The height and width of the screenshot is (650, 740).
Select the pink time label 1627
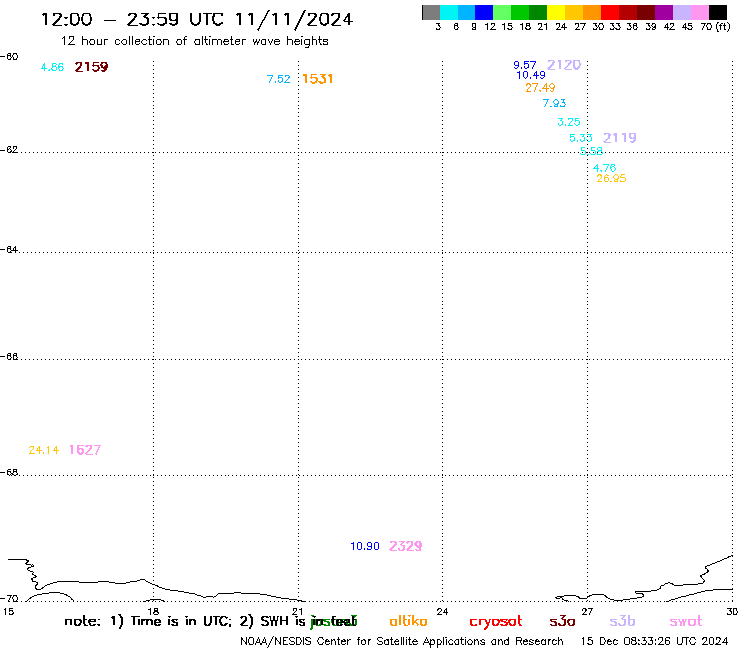pyautogui.click(x=85, y=450)
